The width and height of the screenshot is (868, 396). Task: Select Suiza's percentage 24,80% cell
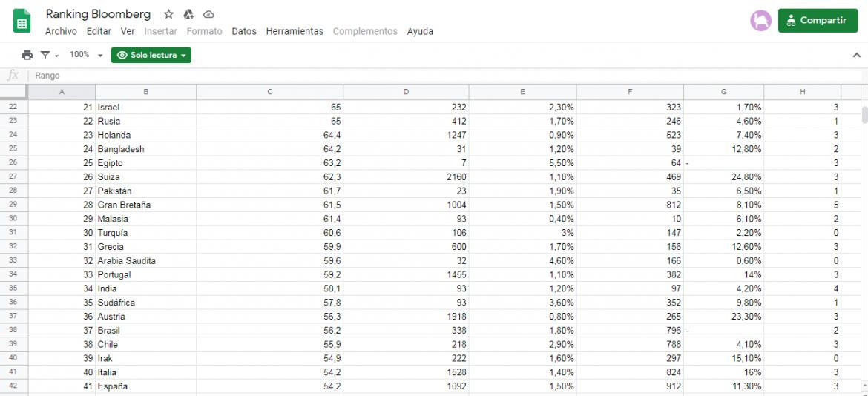pyautogui.click(x=723, y=177)
